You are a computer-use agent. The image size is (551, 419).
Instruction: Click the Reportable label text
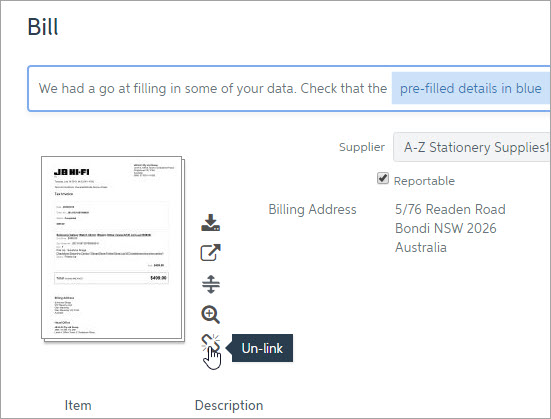pyautogui.click(x=424, y=181)
